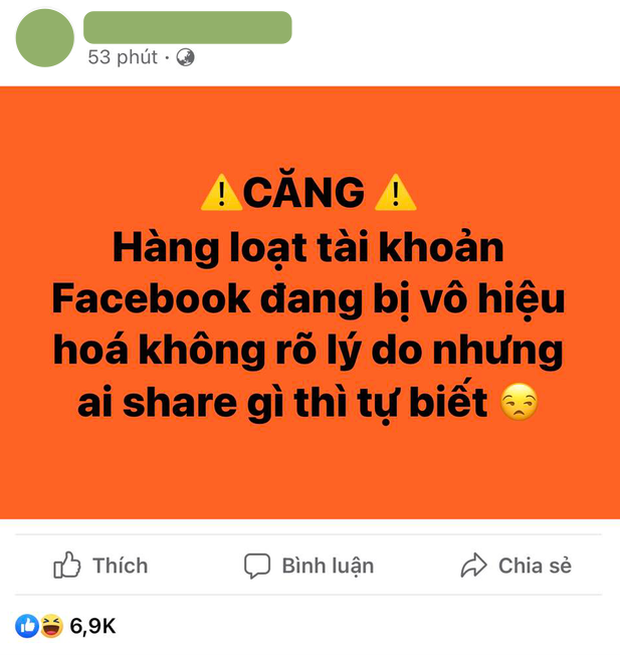The width and height of the screenshot is (620, 656).
Task: Click the speech bubble comment icon
Action: (257, 566)
